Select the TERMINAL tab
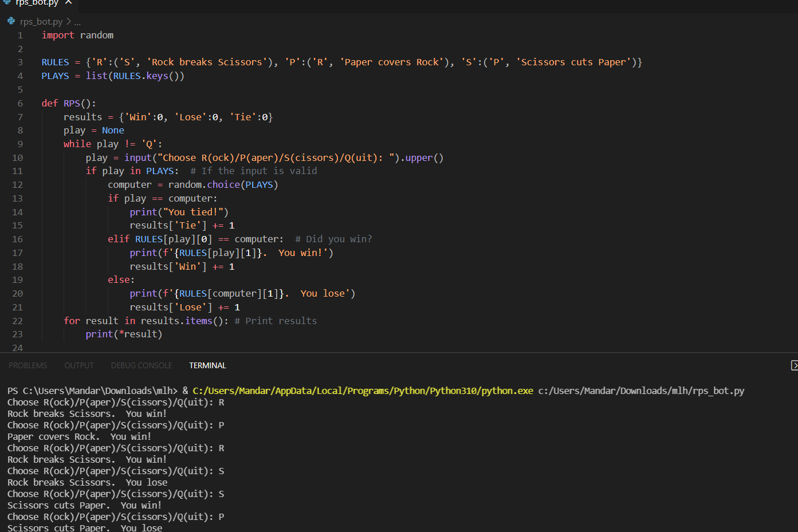 click(x=207, y=365)
